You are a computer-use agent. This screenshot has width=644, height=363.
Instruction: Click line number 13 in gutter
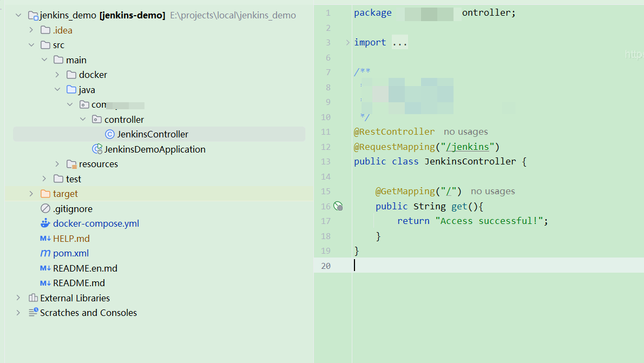click(326, 161)
